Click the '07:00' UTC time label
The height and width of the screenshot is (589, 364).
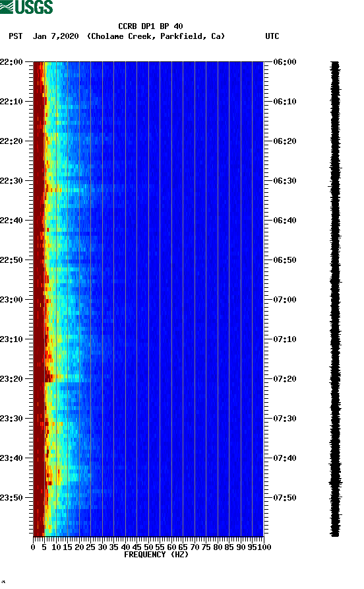285,300
